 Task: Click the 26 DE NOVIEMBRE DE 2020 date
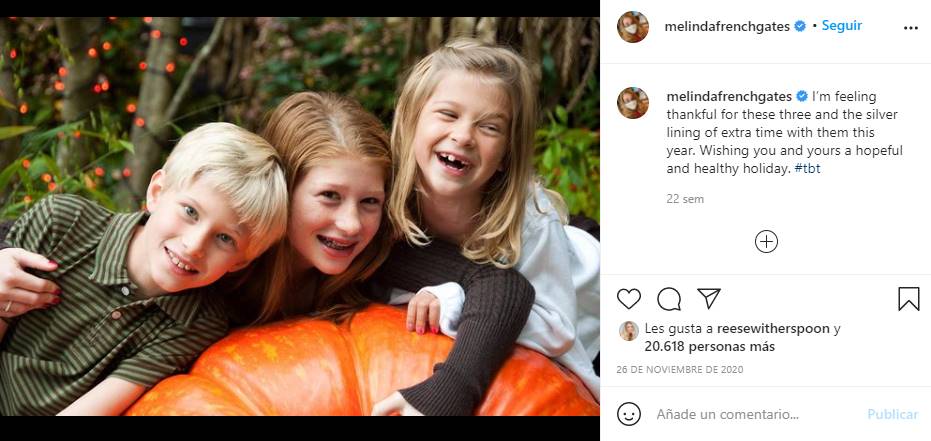coord(679,370)
